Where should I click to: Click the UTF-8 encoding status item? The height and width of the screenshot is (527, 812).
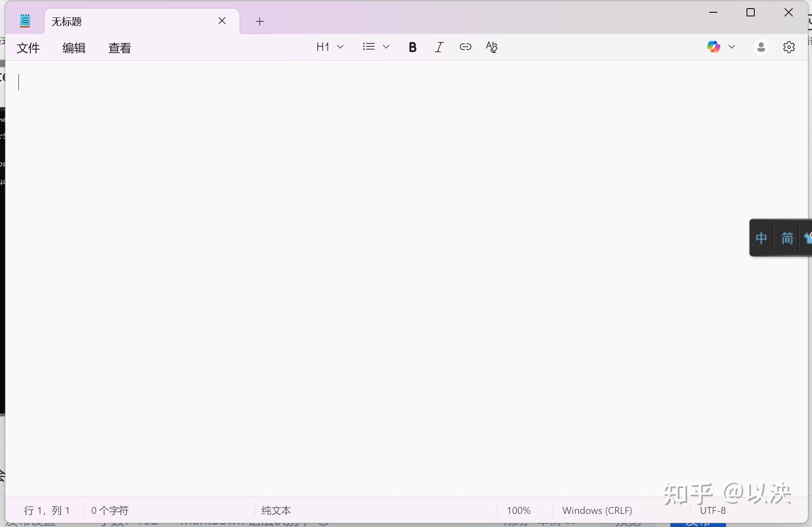pyautogui.click(x=713, y=510)
